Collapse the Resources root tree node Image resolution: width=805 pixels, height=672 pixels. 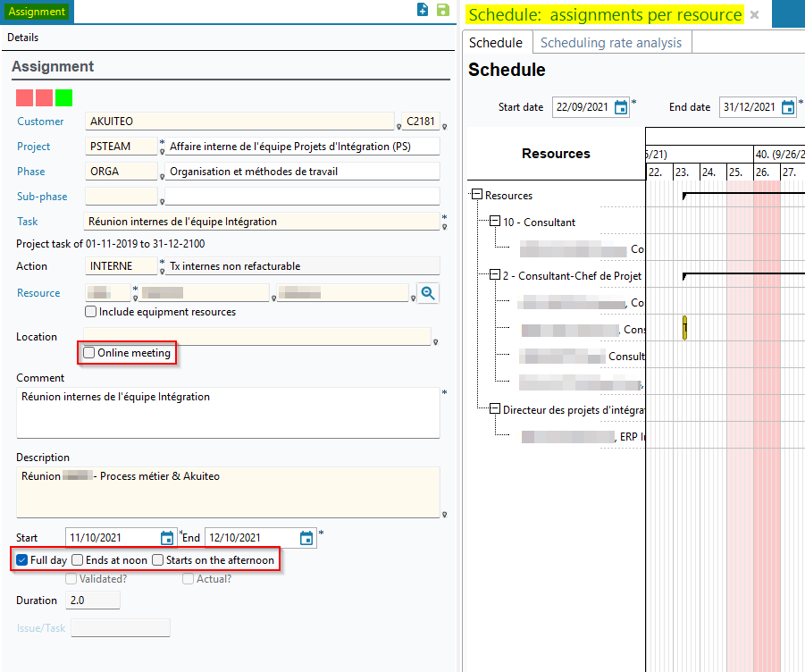[476, 195]
